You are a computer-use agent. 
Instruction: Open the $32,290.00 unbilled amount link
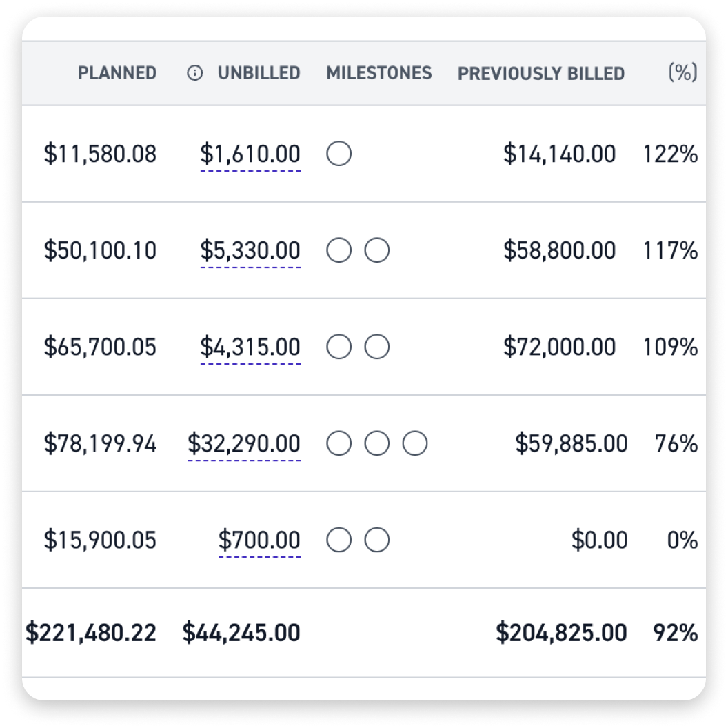(x=244, y=445)
